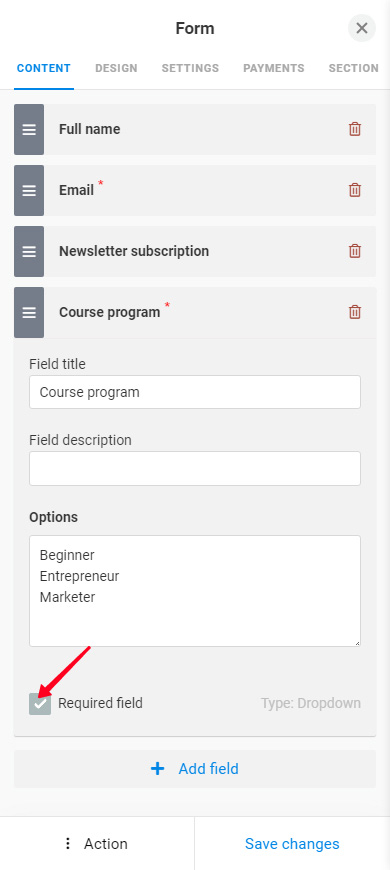Expand the Email field settings

pos(195,190)
